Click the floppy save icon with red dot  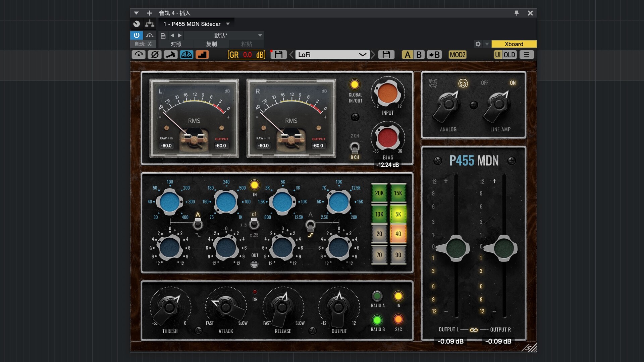coord(278,55)
